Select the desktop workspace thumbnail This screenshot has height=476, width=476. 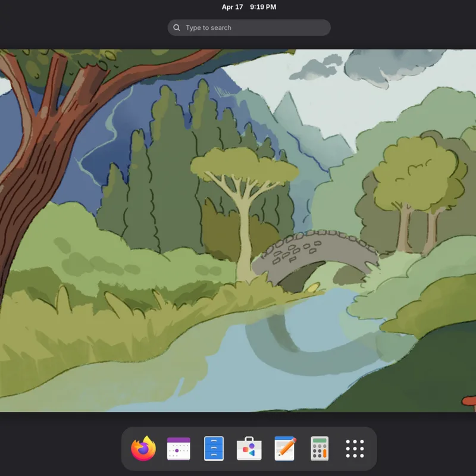pos(238,231)
